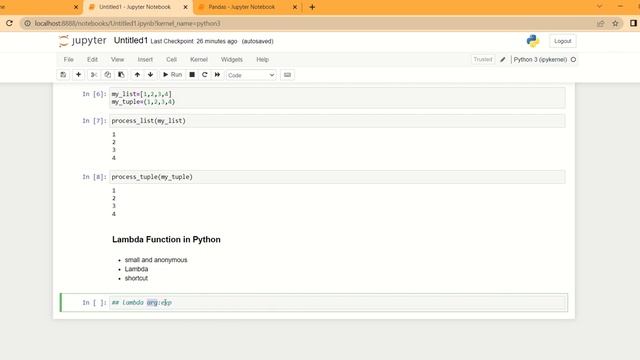Rename notebook by clicking Untitled1 title

coord(131,40)
